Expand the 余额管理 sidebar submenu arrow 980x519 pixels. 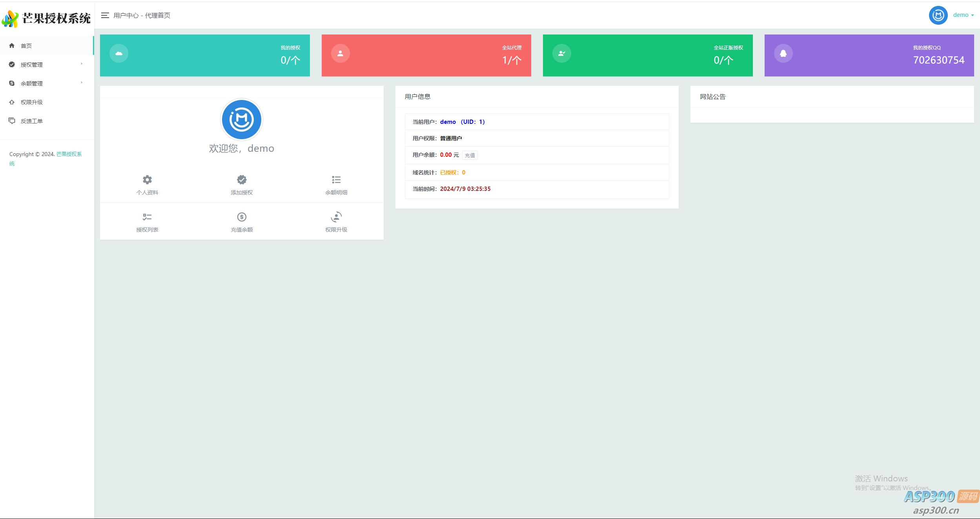click(82, 83)
